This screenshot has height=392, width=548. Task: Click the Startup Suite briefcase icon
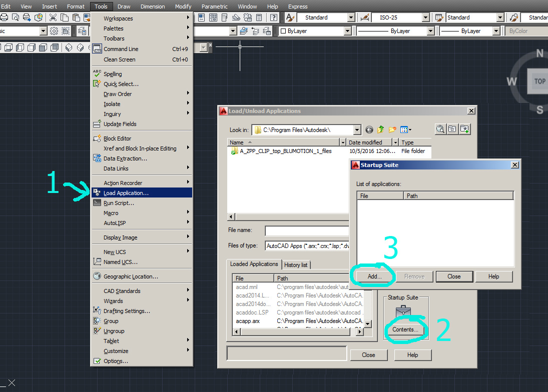click(x=403, y=310)
